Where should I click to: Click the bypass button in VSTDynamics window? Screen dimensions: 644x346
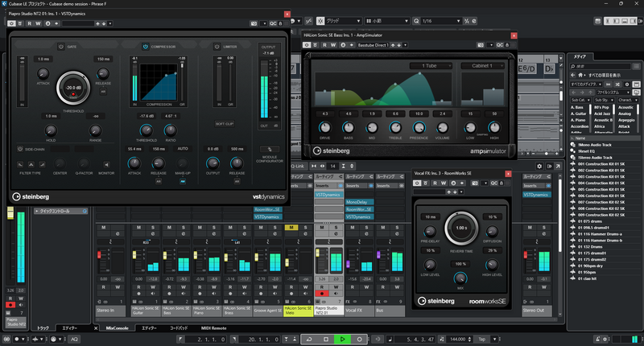(20, 23)
